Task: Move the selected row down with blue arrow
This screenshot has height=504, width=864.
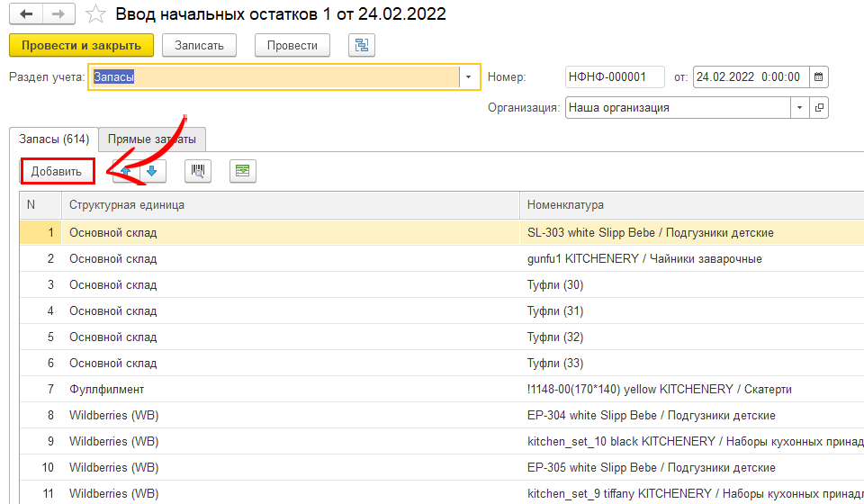Action: (x=152, y=171)
